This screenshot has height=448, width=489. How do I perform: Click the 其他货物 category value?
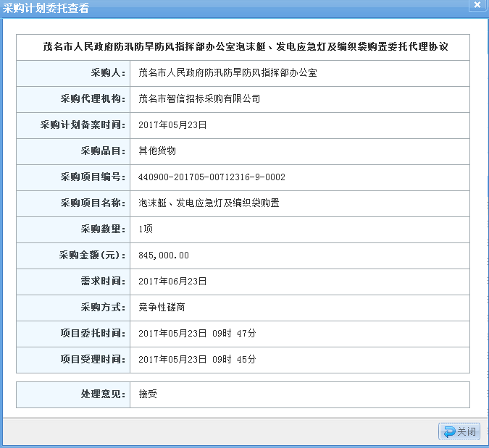pos(157,151)
